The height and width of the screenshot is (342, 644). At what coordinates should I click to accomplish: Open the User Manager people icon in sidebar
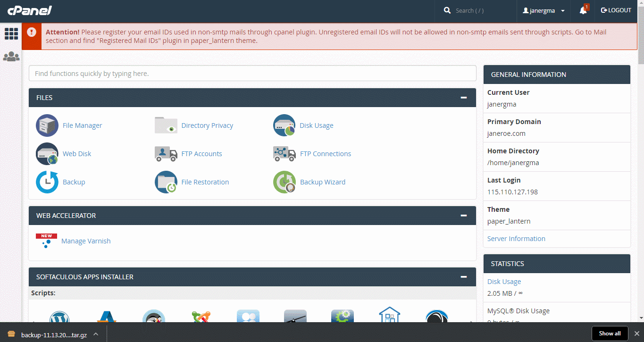(x=11, y=57)
